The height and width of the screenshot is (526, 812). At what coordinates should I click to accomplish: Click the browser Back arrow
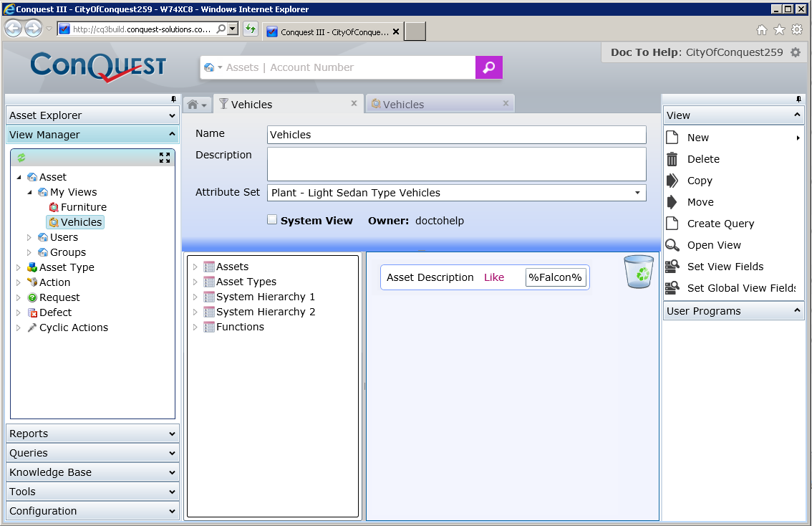click(x=14, y=29)
